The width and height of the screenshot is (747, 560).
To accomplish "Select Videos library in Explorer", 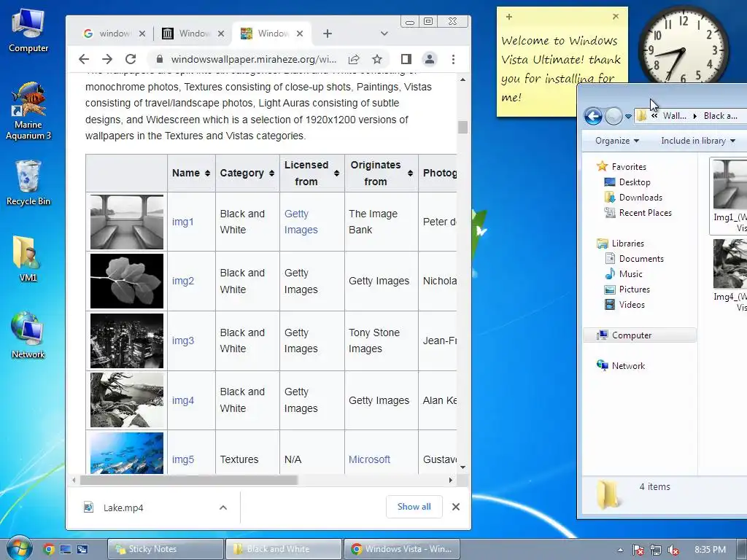I will point(624,304).
